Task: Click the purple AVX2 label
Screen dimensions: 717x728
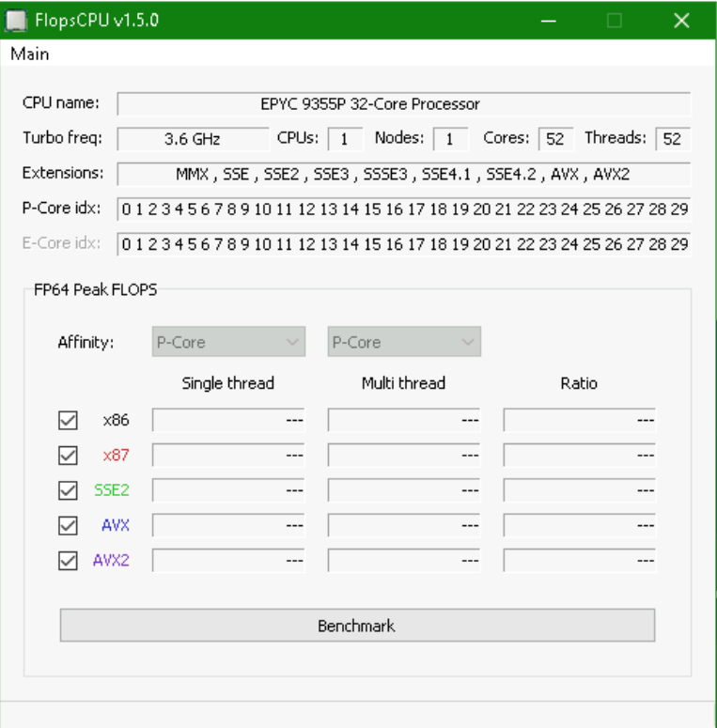Action: point(111,561)
